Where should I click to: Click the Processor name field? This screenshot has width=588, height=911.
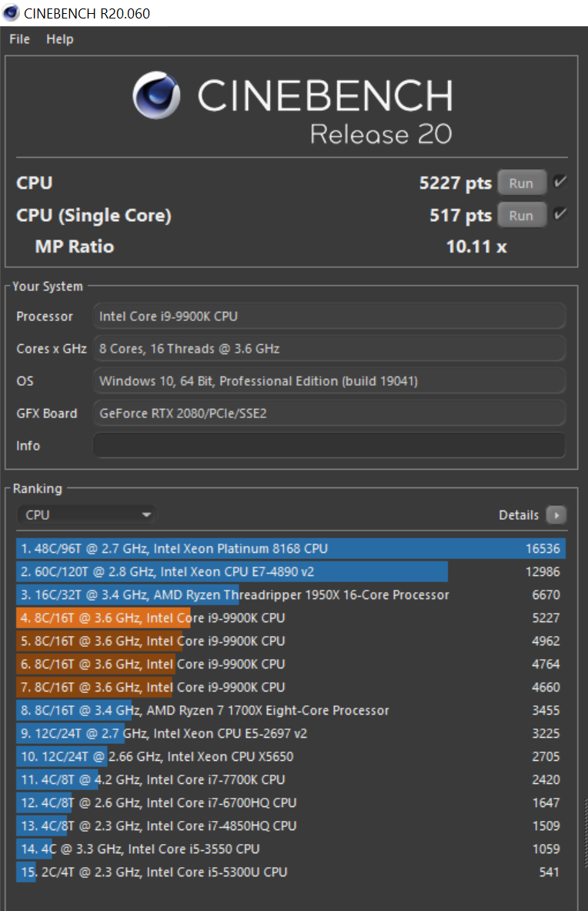[329, 316]
